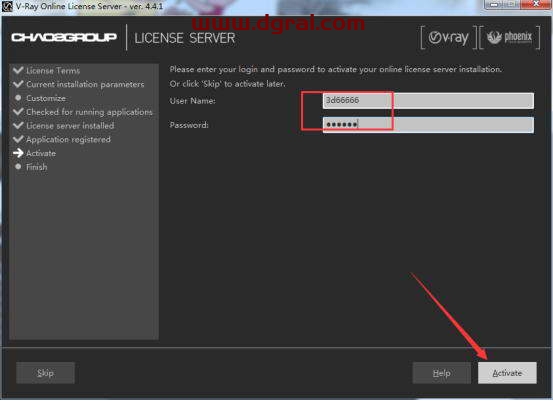Click the Chaos Group logo
Screen dimensions: 553x401
pyautogui.click(x=64, y=37)
